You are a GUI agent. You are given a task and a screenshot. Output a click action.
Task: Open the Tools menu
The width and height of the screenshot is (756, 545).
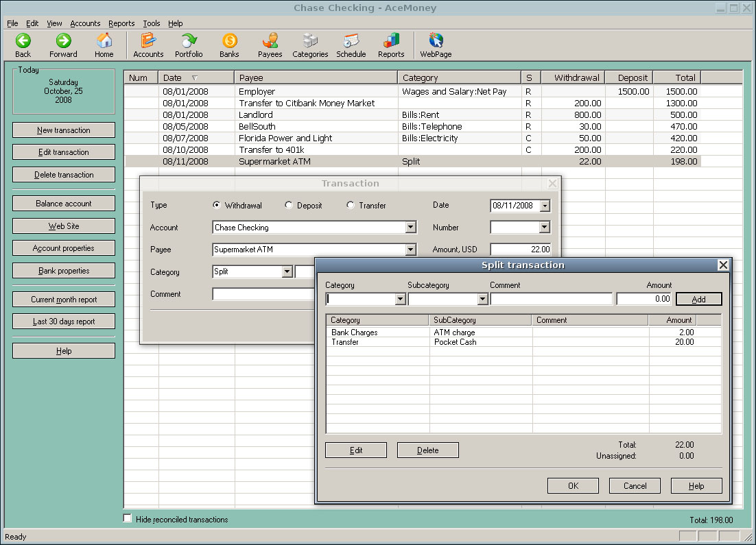click(152, 23)
